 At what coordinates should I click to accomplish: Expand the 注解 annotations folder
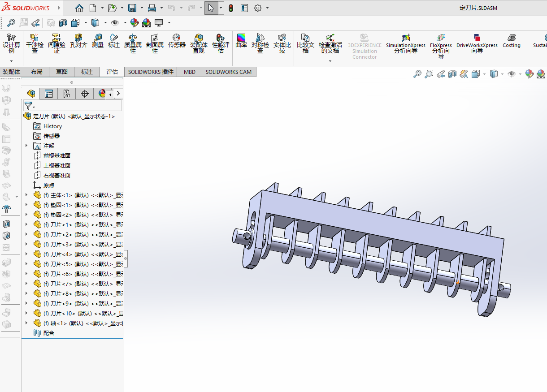(x=26, y=146)
